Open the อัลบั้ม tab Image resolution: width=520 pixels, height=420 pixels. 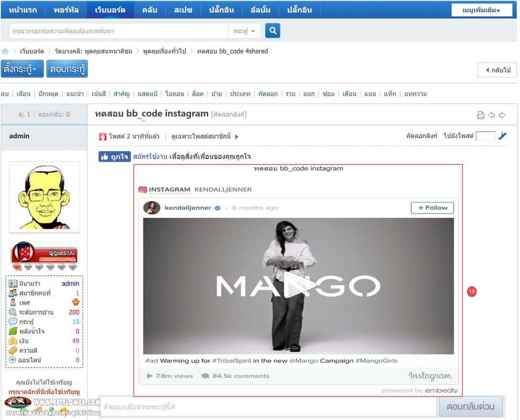(260, 10)
